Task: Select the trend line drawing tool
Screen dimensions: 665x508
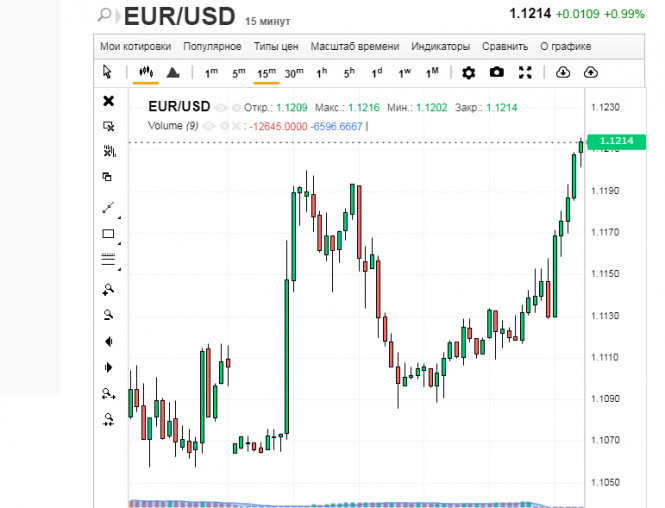Action: [108, 208]
